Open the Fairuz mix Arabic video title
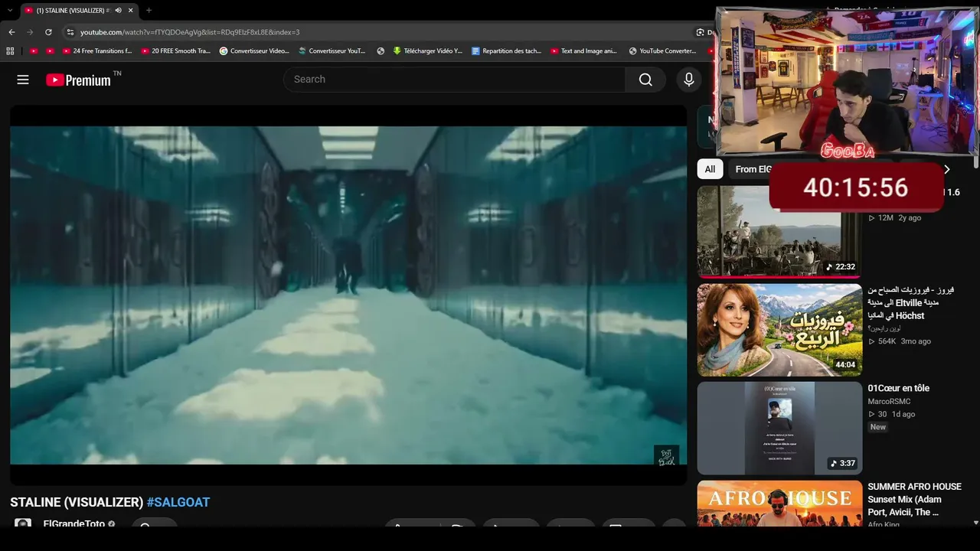The width and height of the screenshot is (980, 551). (x=911, y=303)
